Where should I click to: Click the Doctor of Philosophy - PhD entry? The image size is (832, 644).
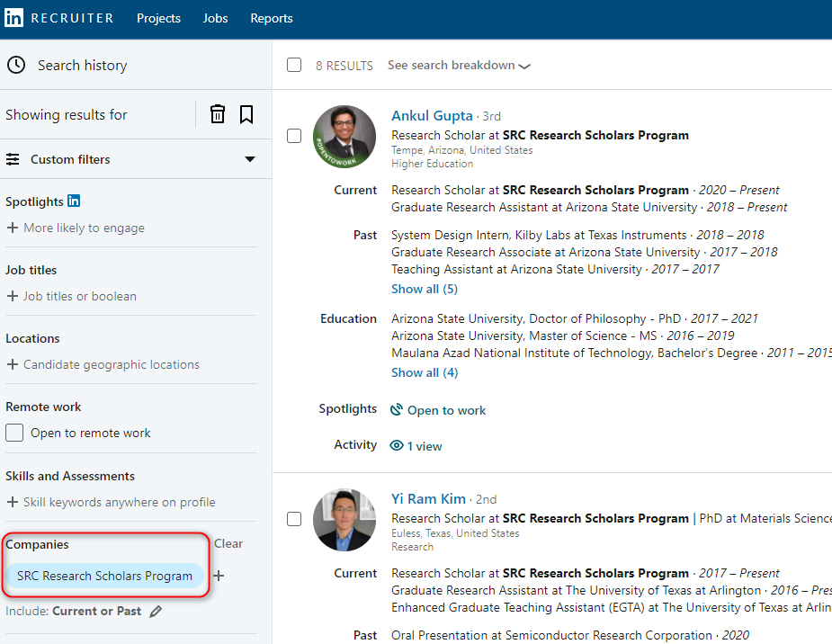(575, 318)
